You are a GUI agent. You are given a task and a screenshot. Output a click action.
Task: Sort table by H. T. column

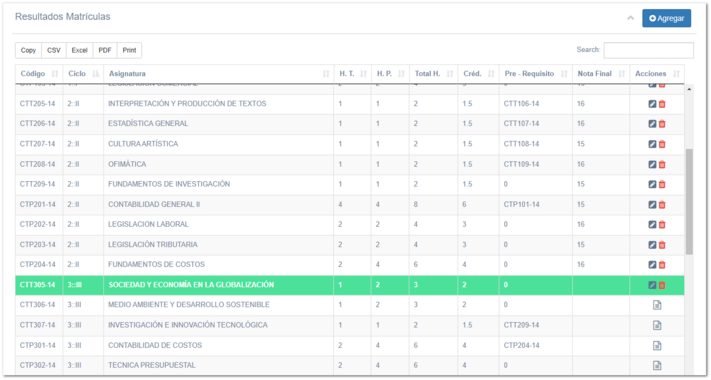tap(352, 73)
